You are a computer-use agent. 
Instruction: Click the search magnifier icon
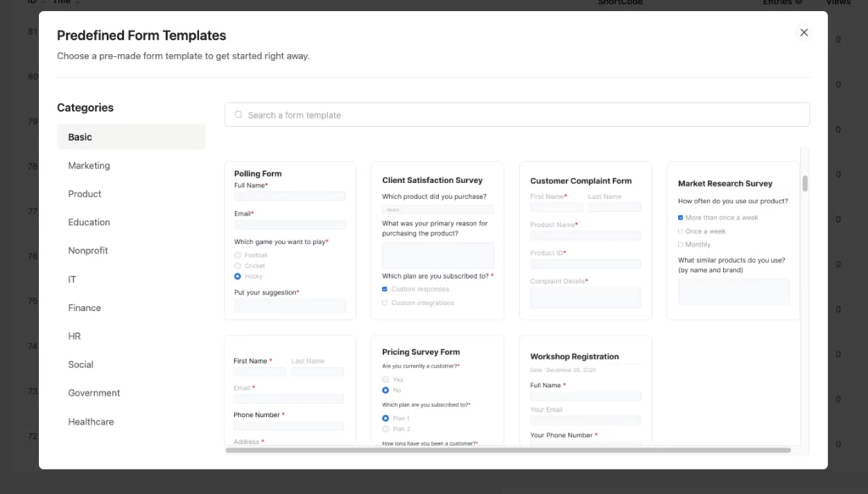238,114
